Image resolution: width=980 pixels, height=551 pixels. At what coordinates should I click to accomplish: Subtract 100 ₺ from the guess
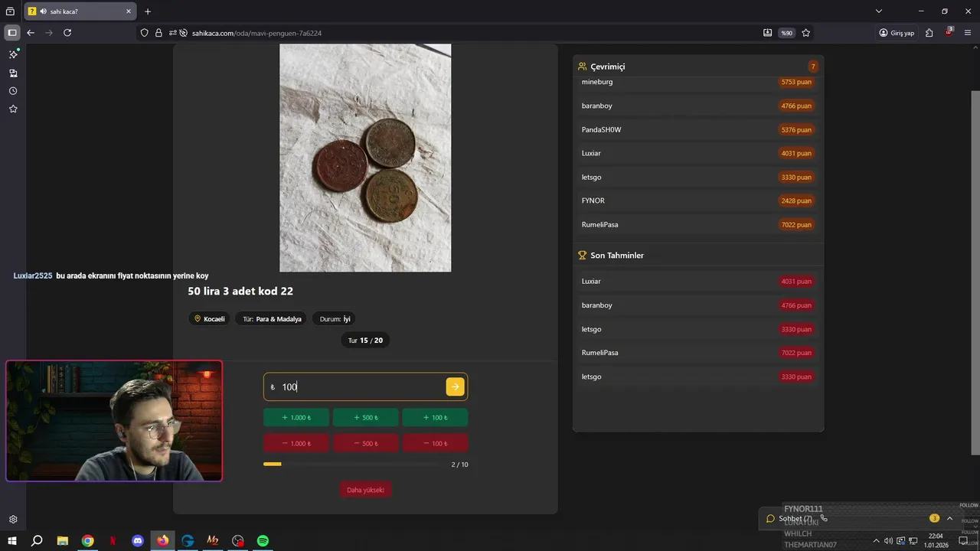(435, 443)
